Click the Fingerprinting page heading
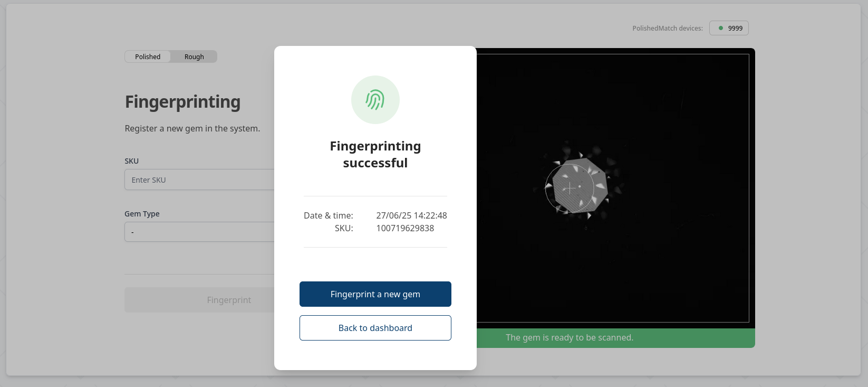 coord(182,101)
